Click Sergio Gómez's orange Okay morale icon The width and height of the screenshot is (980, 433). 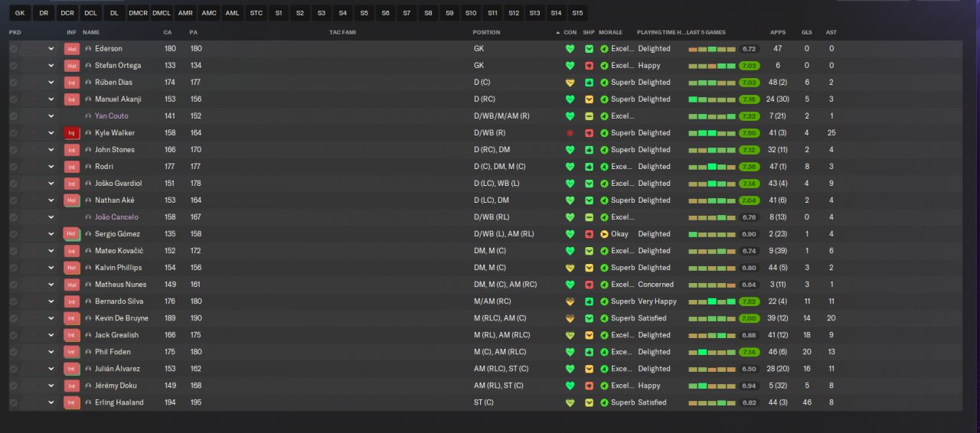(x=604, y=234)
